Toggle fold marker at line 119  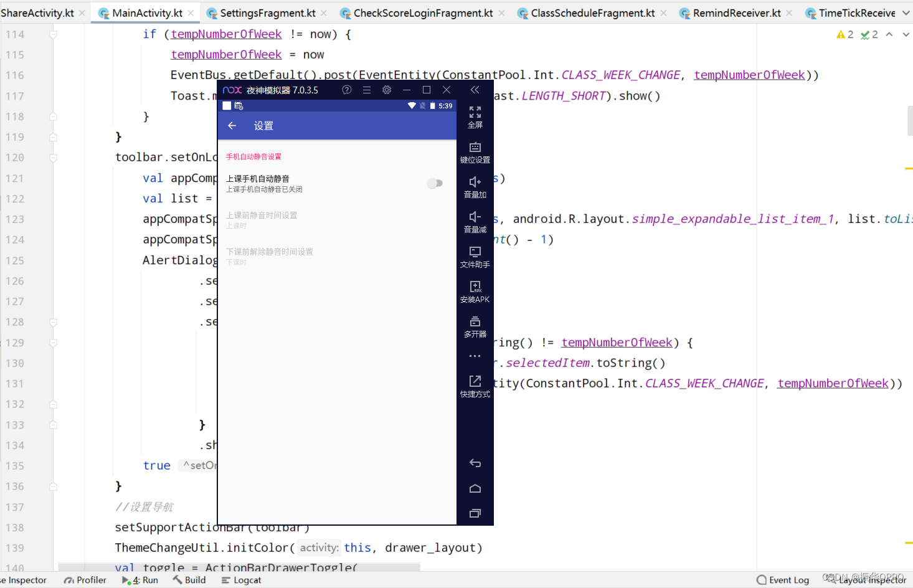(54, 137)
